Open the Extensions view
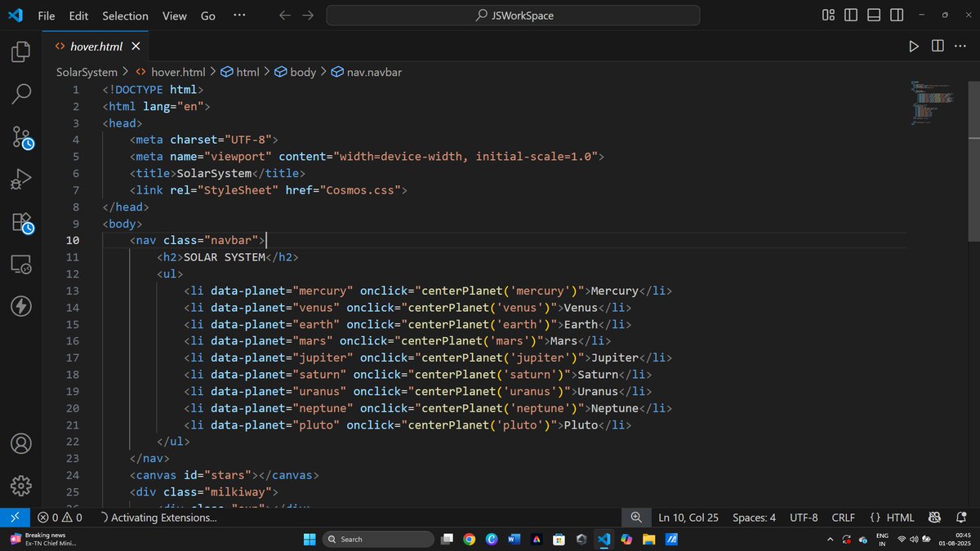980x551 pixels. 21,222
